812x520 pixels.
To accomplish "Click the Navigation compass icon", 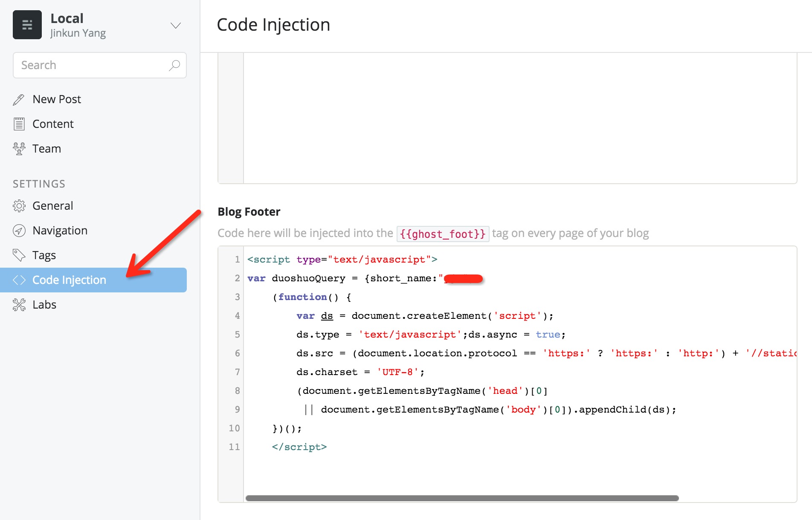I will (19, 231).
